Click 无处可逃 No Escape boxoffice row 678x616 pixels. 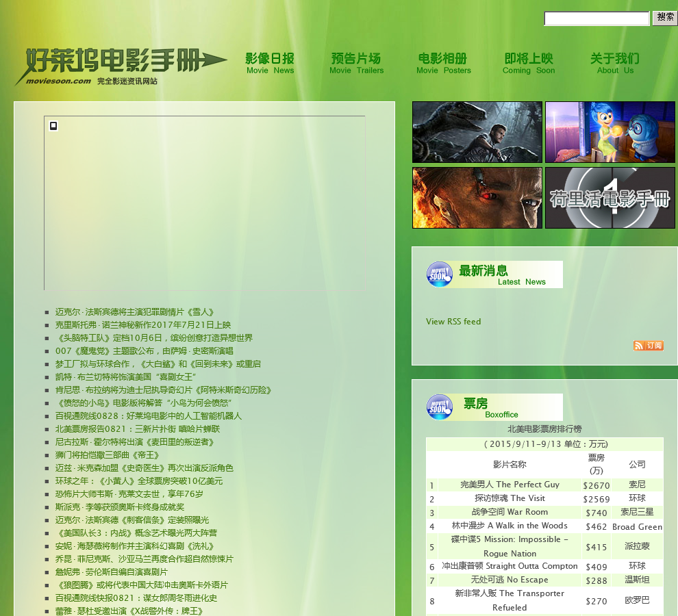(x=545, y=580)
